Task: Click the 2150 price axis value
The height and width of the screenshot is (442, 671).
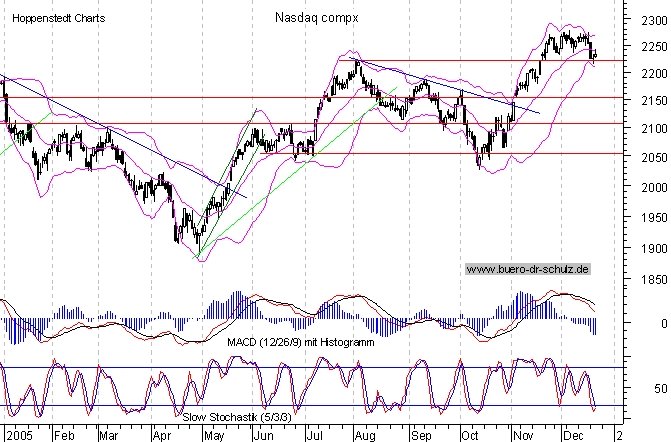Action: [654, 101]
